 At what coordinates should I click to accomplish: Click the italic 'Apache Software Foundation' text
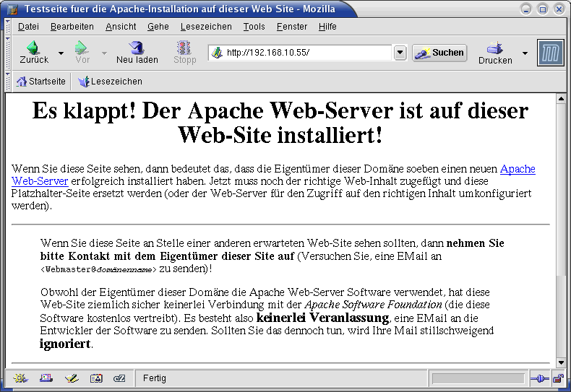pos(373,305)
